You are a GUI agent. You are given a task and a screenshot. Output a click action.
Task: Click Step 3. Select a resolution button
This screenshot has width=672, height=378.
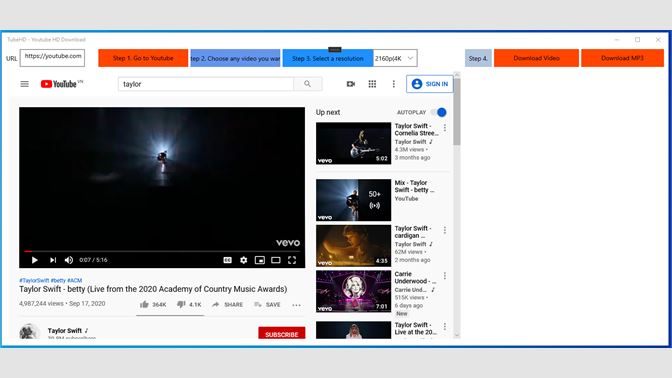pyautogui.click(x=327, y=58)
